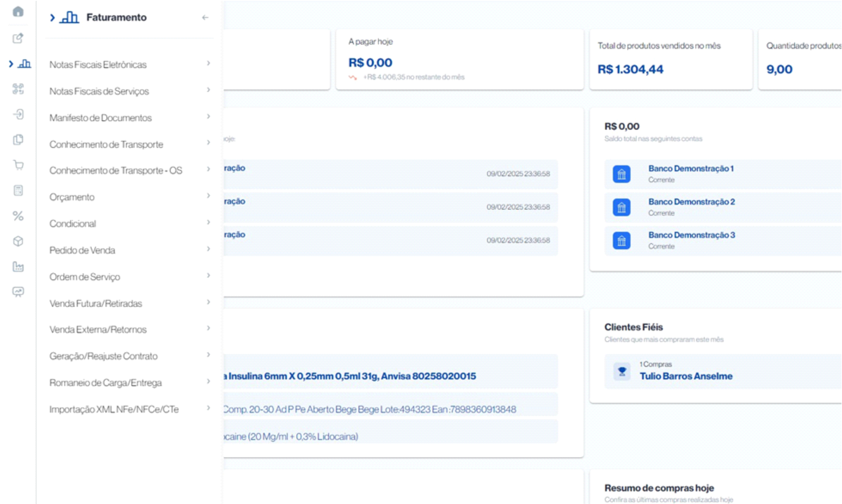842x504 pixels.
Task: Expand Pedido de Venda chevron
Action: point(208,249)
